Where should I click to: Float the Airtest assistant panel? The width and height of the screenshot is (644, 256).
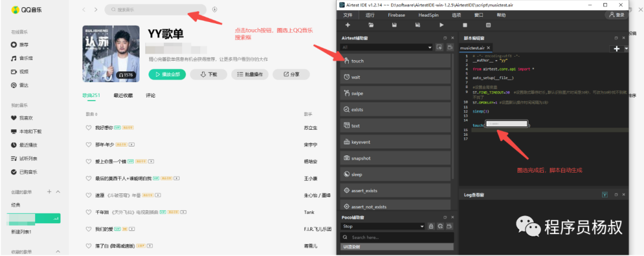point(444,38)
